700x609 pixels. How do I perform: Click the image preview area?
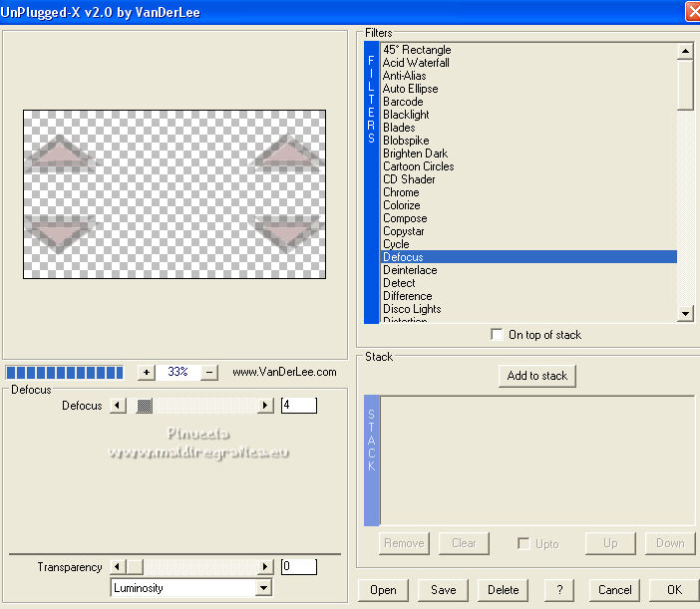point(175,194)
